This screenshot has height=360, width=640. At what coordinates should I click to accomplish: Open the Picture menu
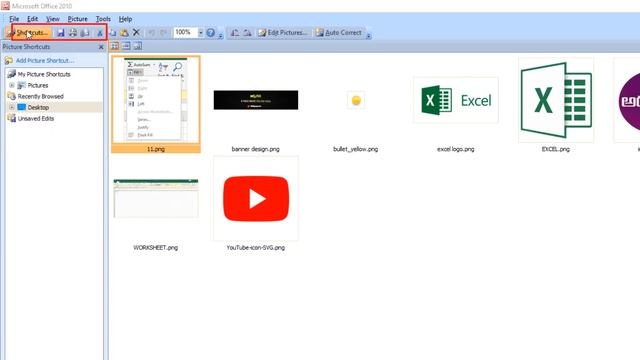[x=78, y=19]
